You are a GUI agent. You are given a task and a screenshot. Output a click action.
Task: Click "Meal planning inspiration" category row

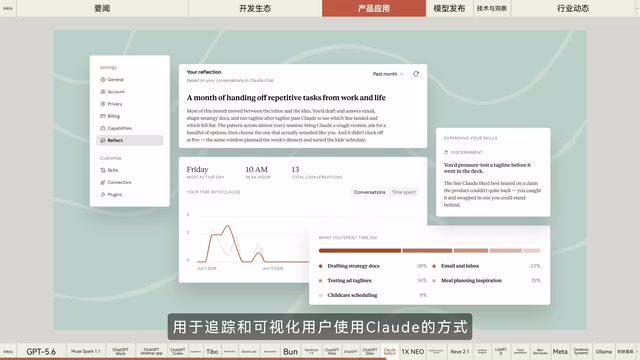[486, 281]
